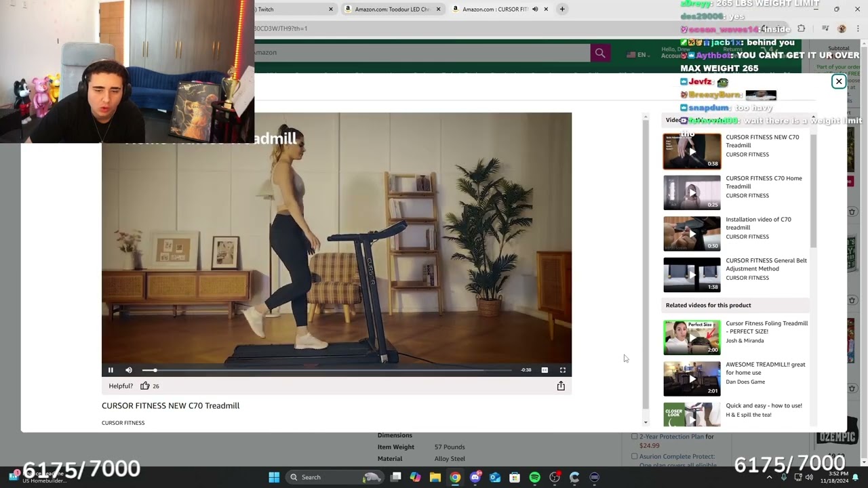
Task: Open Spotify from the taskbar
Action: click(x=534, y=477)
